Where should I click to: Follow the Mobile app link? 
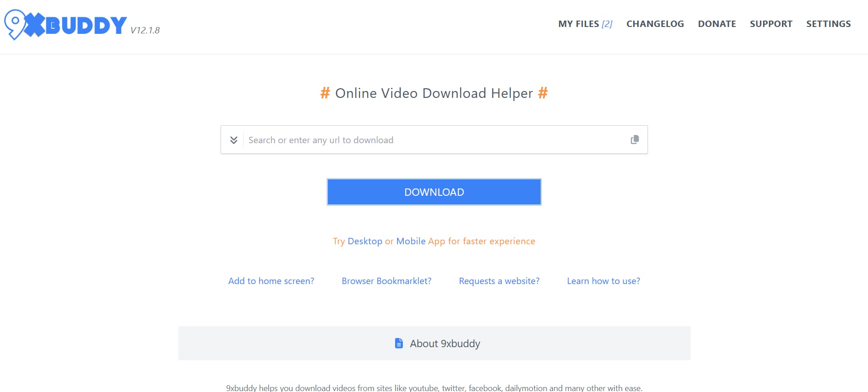click(411, 241)
